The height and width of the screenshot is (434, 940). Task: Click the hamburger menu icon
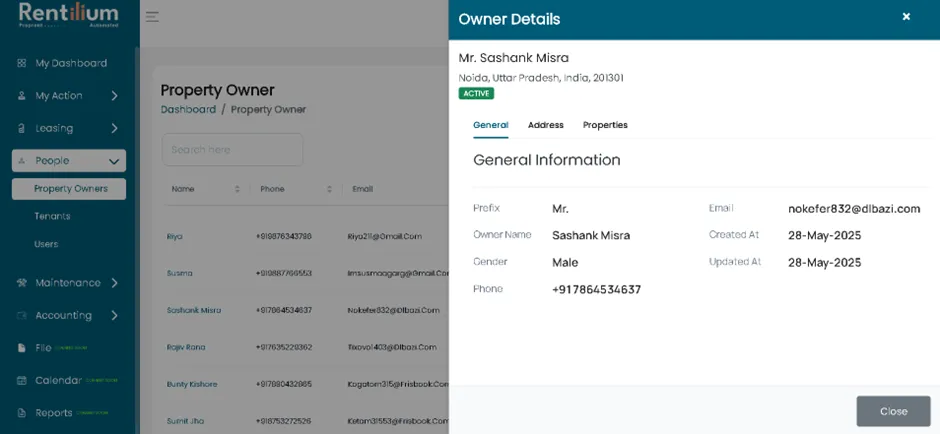coord(152,17)
